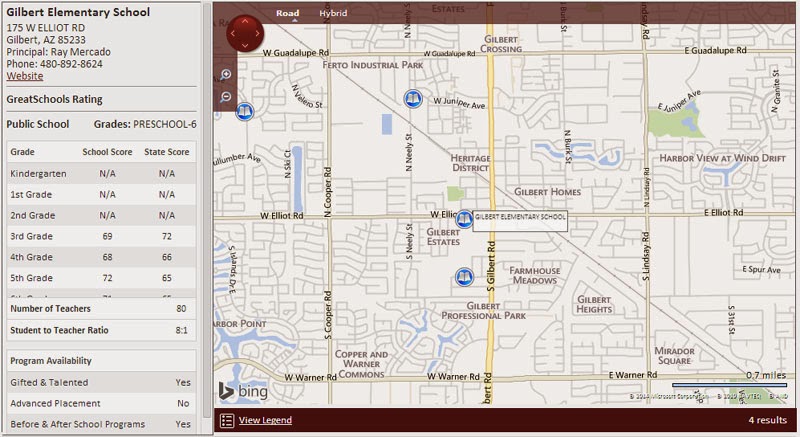
Task: Select the 4th Grade row
Action: [x=102, y=257]
